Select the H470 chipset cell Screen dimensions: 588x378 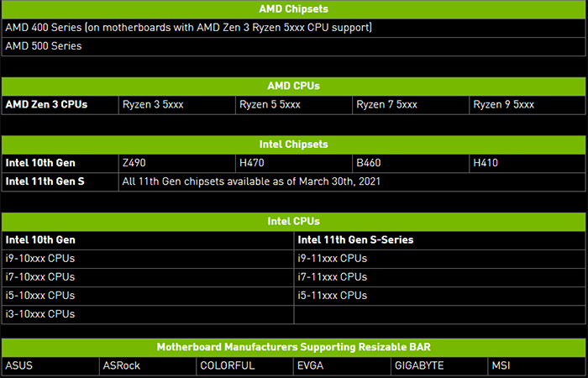click(294, 164)
